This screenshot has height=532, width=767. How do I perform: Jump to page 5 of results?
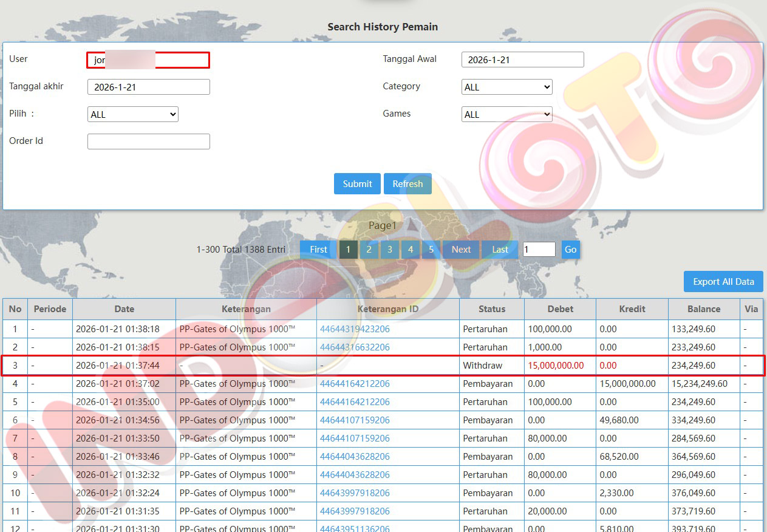[x=431, y=250]
